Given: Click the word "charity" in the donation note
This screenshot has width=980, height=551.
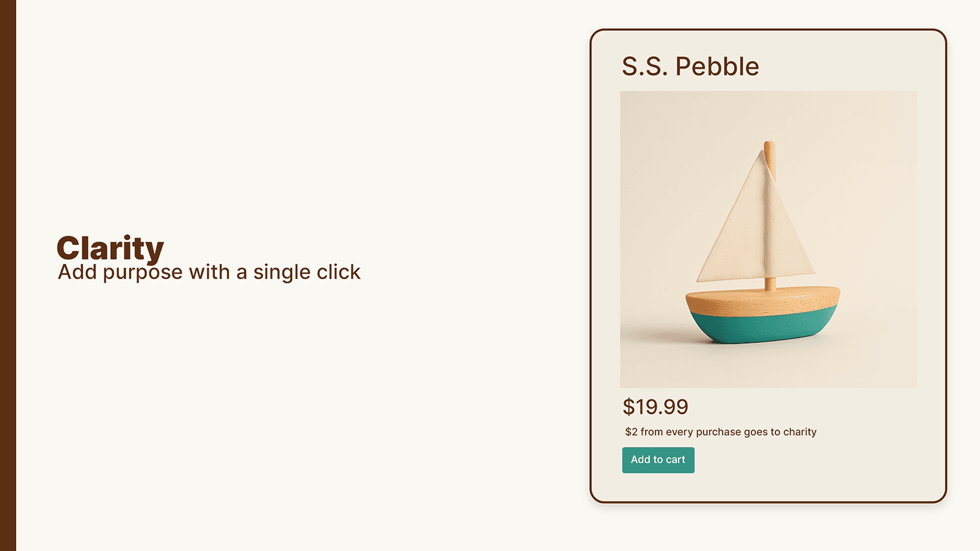Looking at the screenshot, I should (x=799, y=432).
